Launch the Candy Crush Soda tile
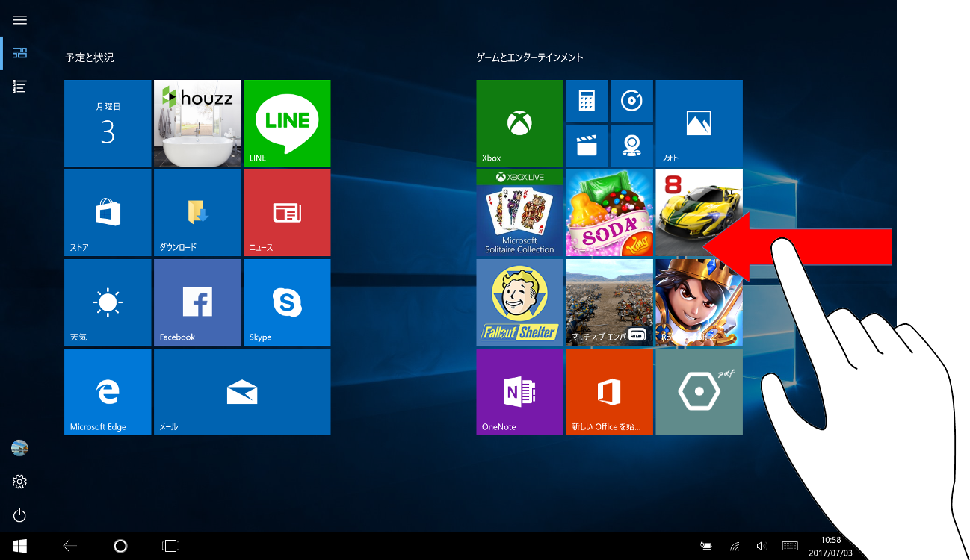 click(609, 213)
